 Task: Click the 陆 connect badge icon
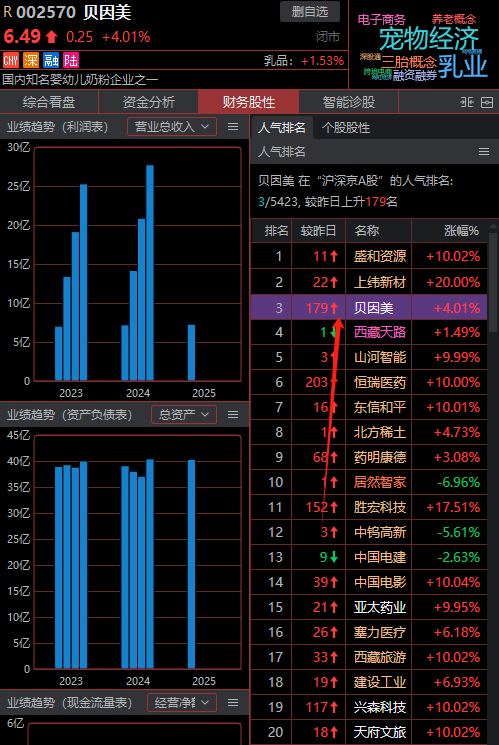coord(71,60)
